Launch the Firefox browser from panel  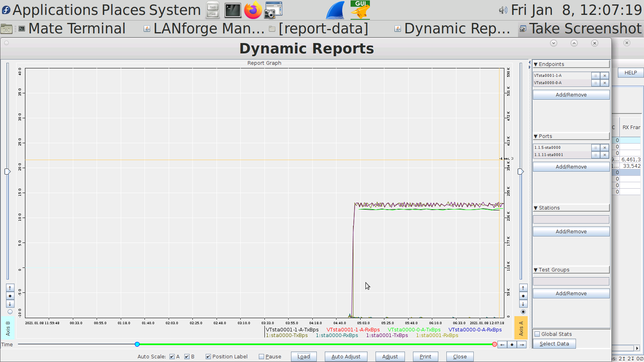point(253,10)
